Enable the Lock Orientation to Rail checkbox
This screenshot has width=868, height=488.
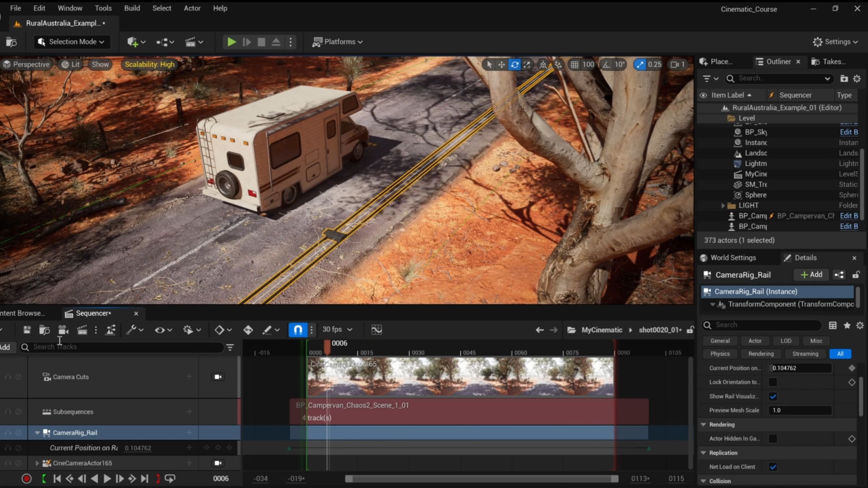click(773, 382)
